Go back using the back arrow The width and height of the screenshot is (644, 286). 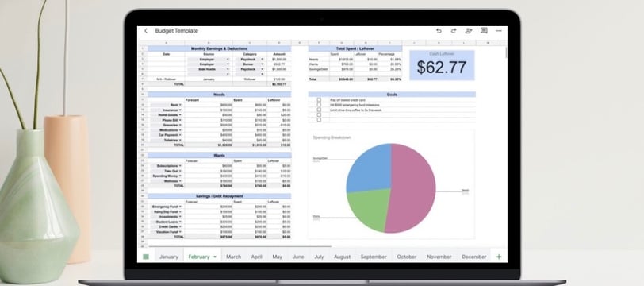pos(146,31)
